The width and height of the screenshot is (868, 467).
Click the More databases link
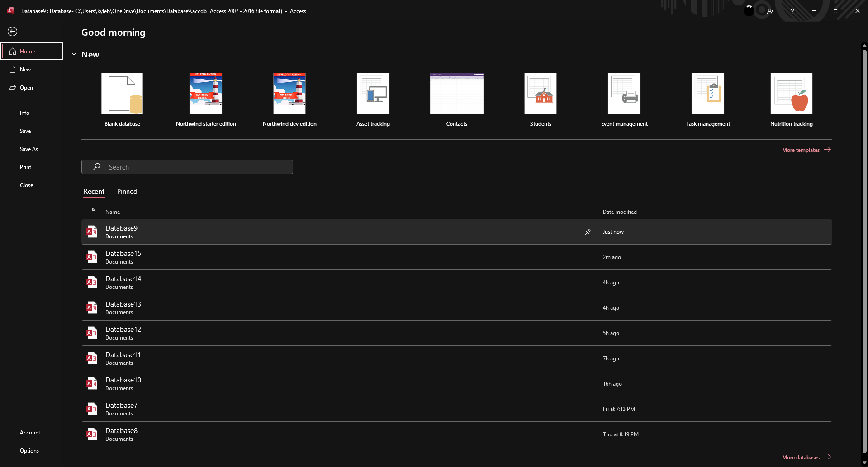806,457
